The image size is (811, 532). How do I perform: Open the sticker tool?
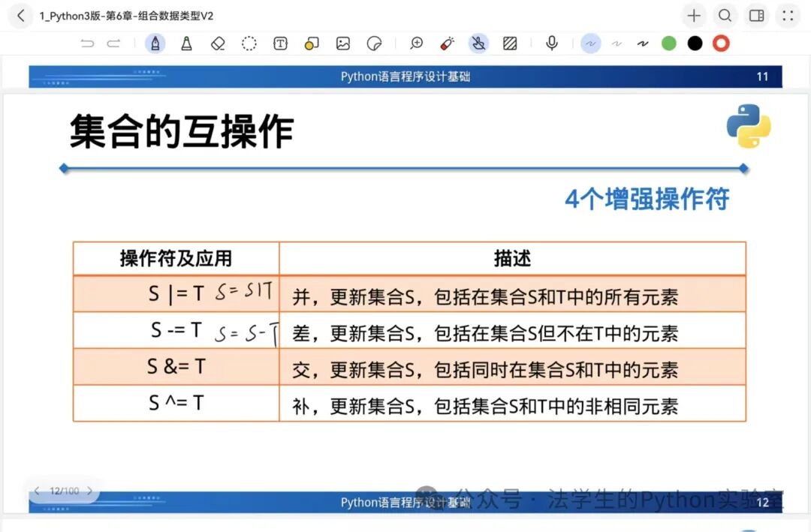[x=374, y=44]
